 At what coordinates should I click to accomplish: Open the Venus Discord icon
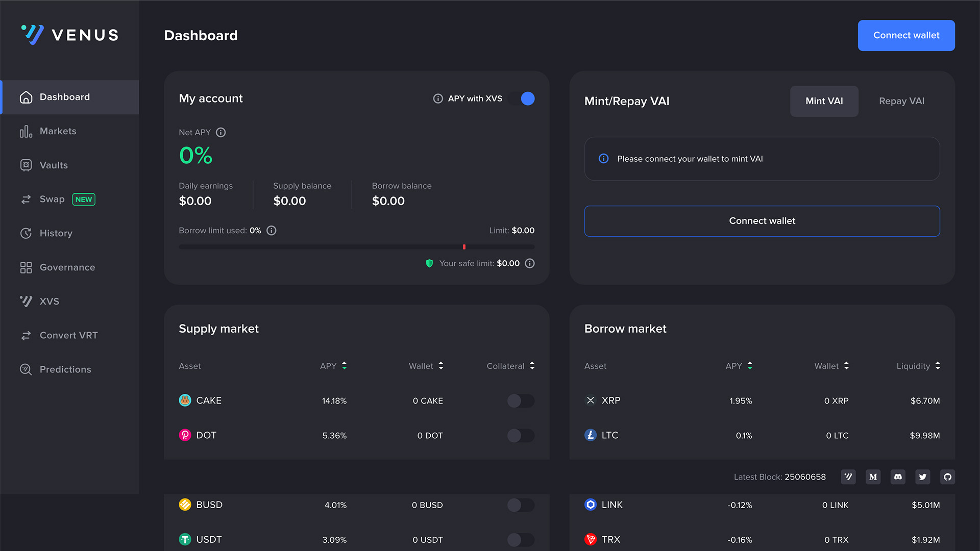pyautogui.click(x=898, y=477)
